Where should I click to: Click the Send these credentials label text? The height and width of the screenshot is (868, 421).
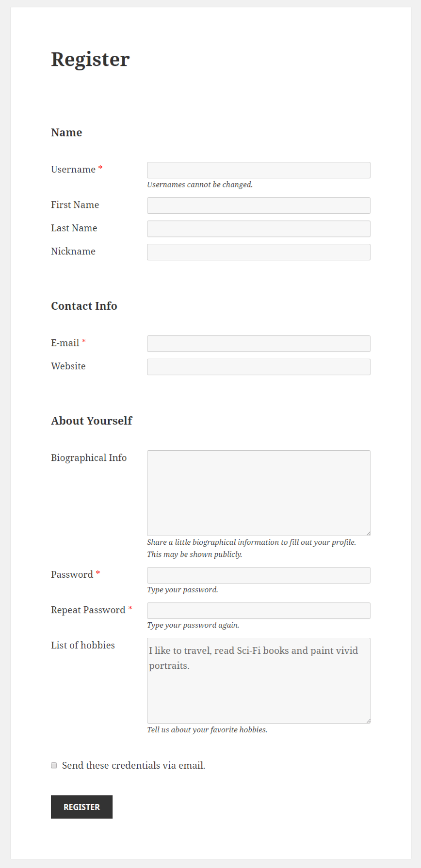coord(133,765)
